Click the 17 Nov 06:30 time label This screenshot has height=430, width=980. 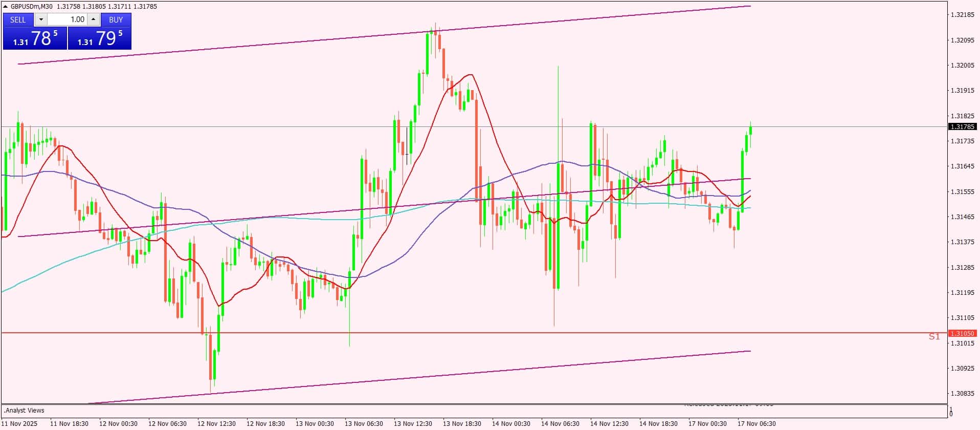pyautogui.click(x=756, y=424)
